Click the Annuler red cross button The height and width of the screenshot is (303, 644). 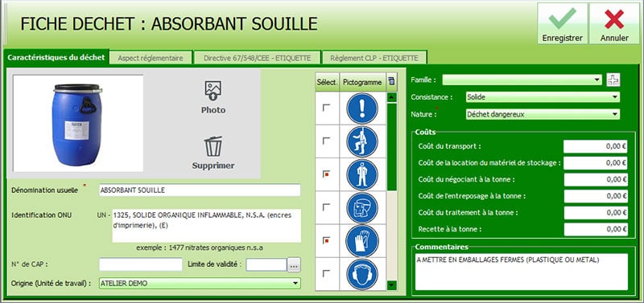614,23
